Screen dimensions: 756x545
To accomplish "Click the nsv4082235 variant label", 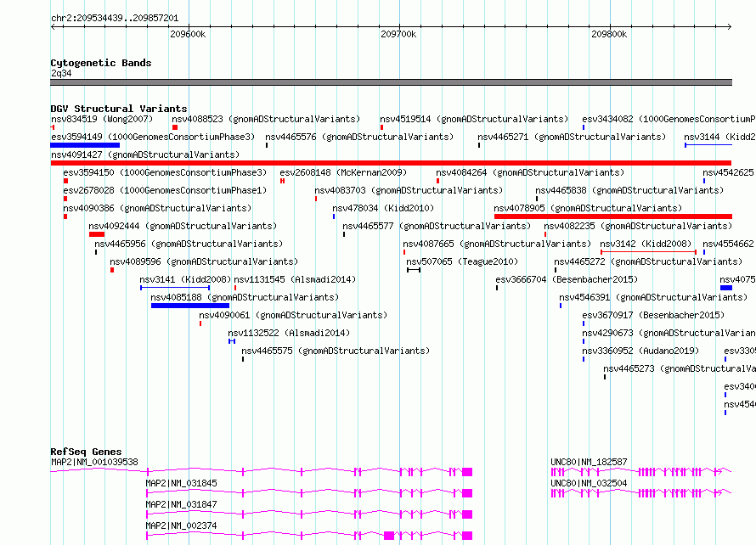I will (638, 226).
